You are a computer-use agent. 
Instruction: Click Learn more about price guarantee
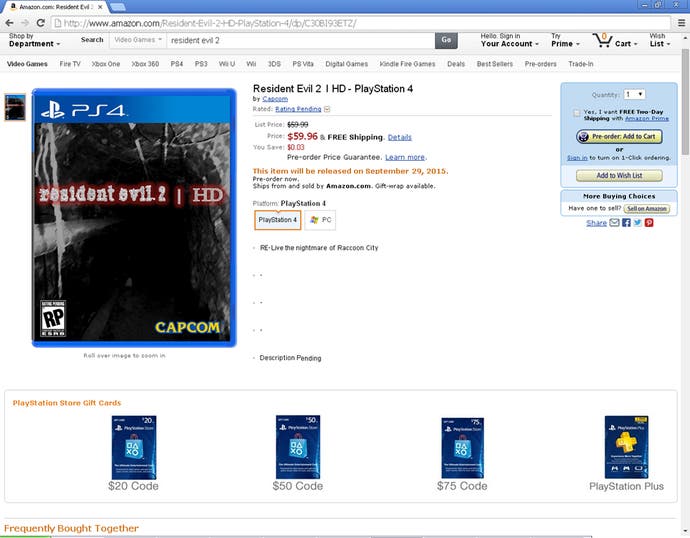tap(405, 157)
